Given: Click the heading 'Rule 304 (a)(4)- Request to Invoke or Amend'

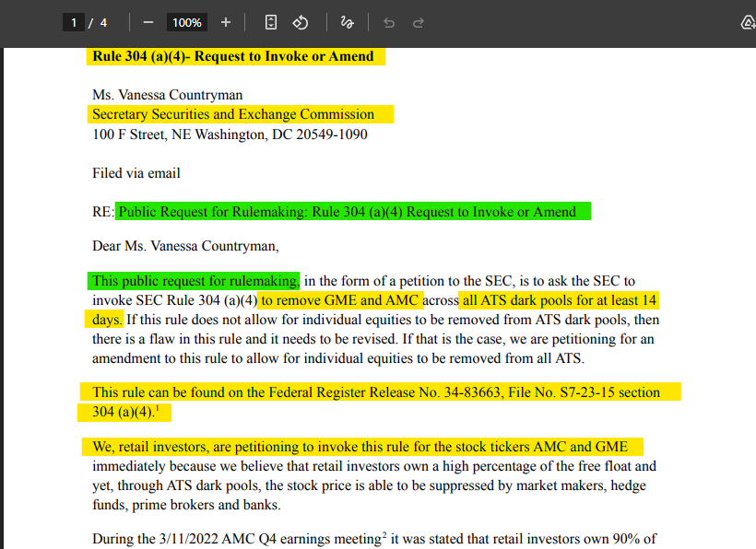Looking at the screenshot, I should pos(233,56).
